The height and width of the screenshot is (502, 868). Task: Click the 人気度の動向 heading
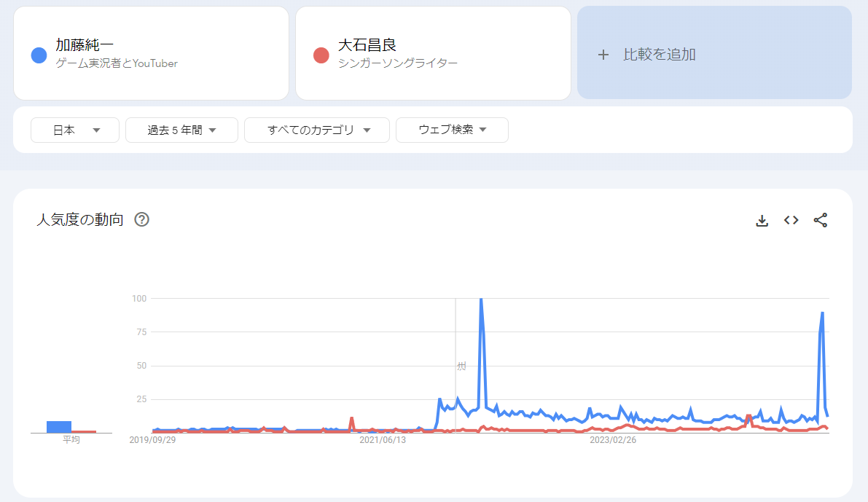coord(80,219)
